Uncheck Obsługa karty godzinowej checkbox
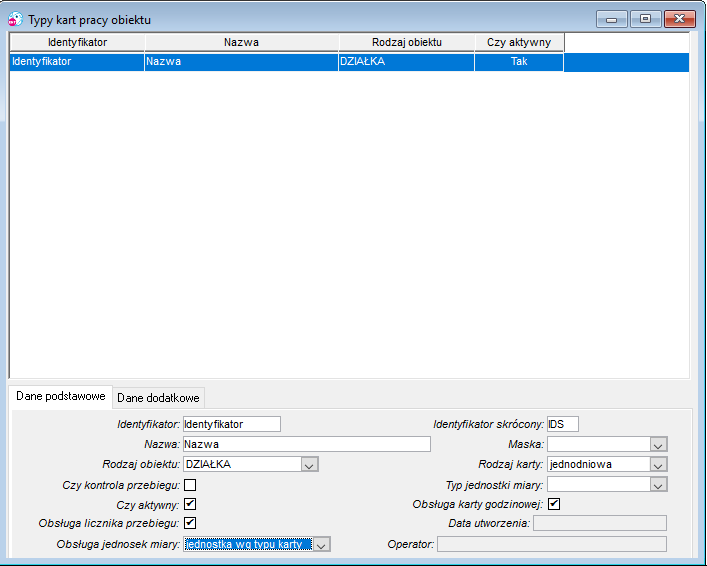707x566 pixels. click(554, 504)
